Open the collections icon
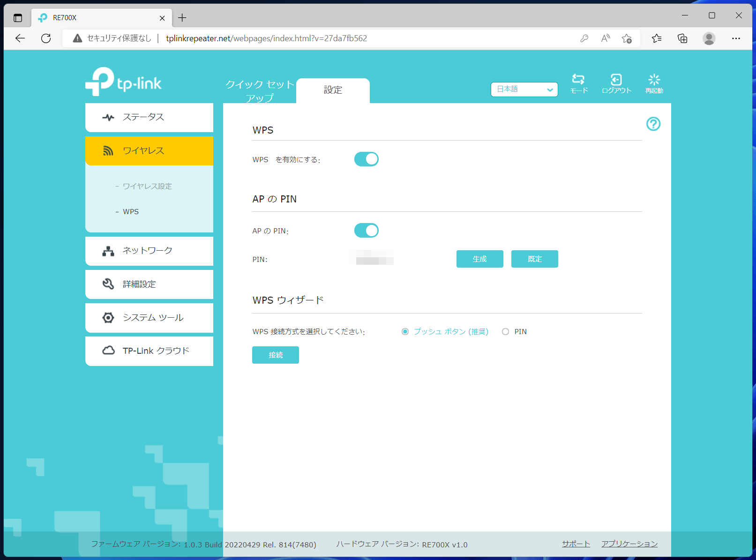 pos(682,38)
